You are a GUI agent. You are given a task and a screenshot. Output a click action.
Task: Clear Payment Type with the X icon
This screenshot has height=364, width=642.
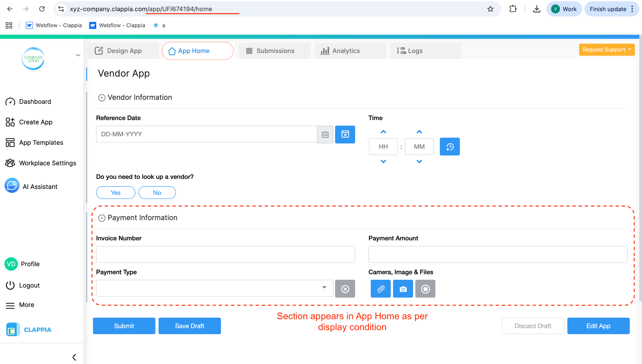click(345, 289)
